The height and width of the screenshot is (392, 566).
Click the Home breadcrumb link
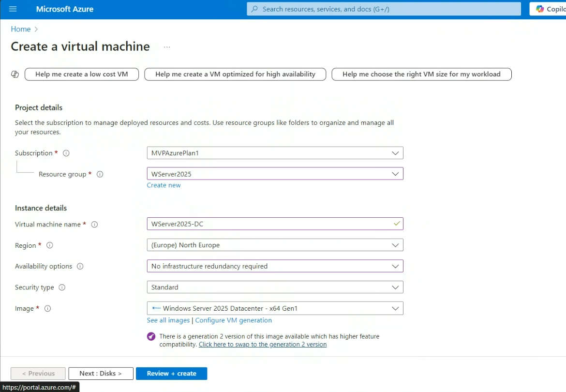[x=21, y=29]
